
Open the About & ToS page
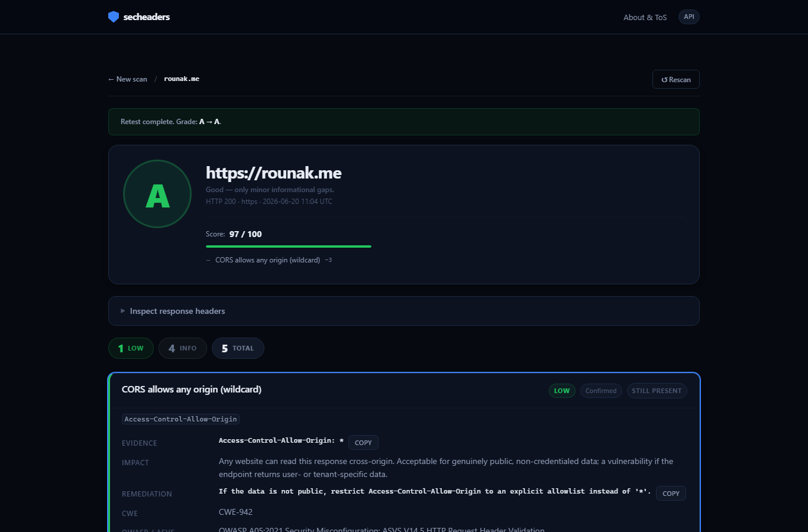tap(645, 17)
